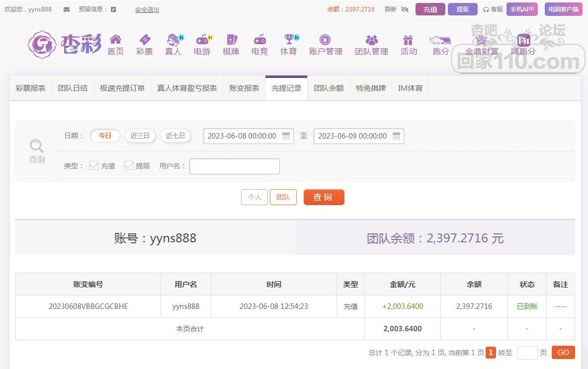Screen dimensions: 588x369
Task: Open the end date calendar picker
Action: point(397,136)
